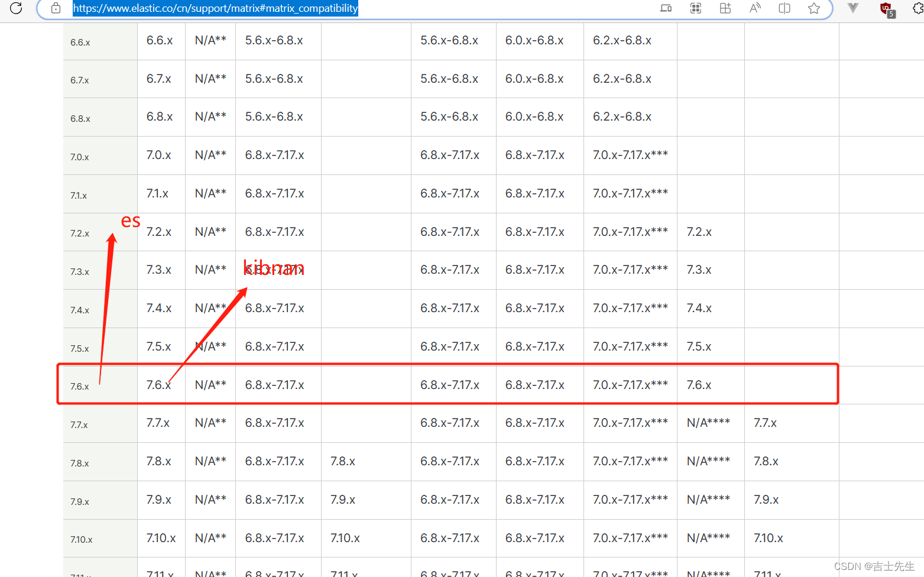Add this page to favorites with star
This screenshot has width=924, height=577.
(x=814, y=8)
